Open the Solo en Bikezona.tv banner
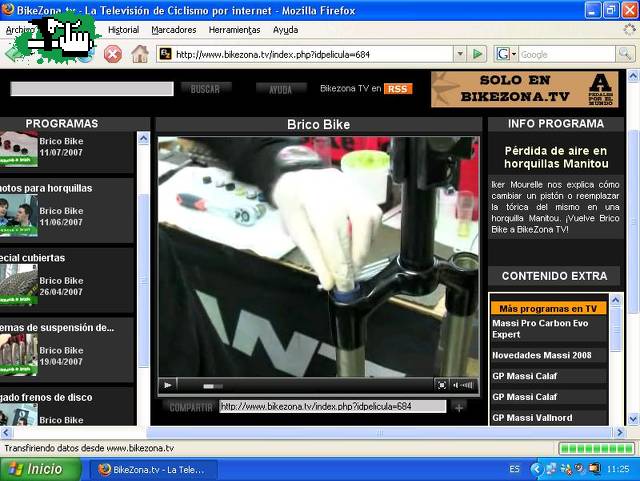 524,89
